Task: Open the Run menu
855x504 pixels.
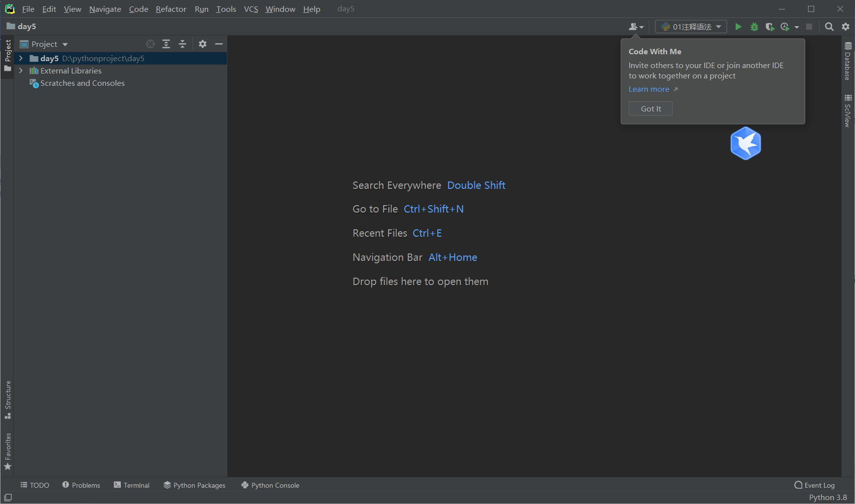Action: pyautogui.click(x=201, y=9)
